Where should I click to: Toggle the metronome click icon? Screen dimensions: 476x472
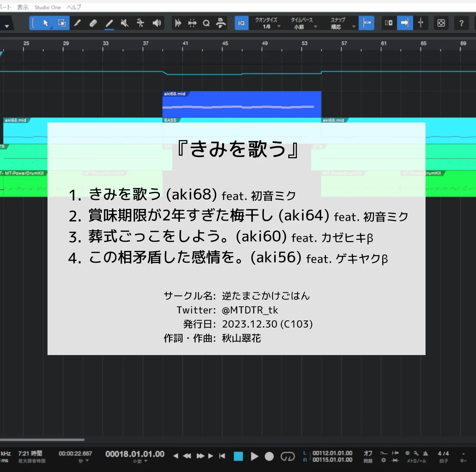tap(425, 453)
